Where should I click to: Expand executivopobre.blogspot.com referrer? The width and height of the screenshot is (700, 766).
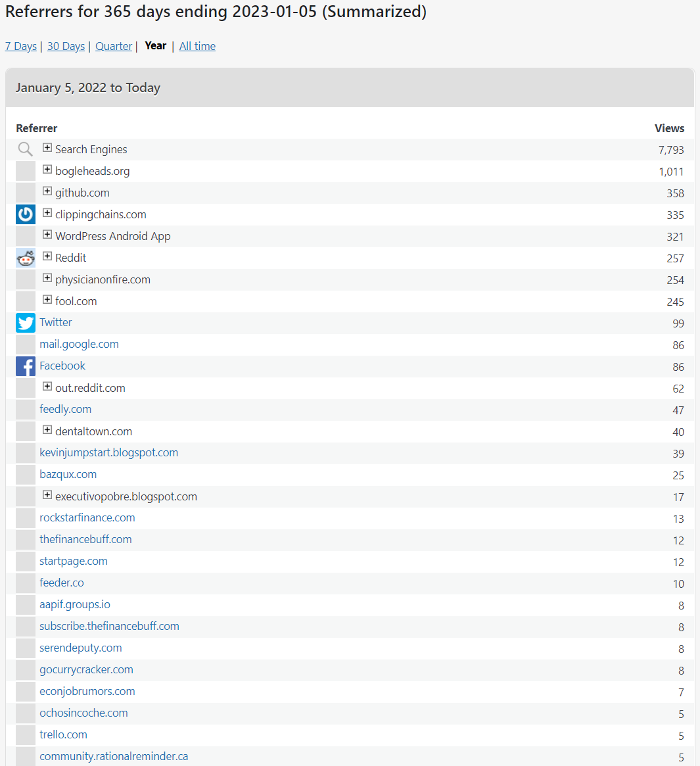click(x=47, y=495)
